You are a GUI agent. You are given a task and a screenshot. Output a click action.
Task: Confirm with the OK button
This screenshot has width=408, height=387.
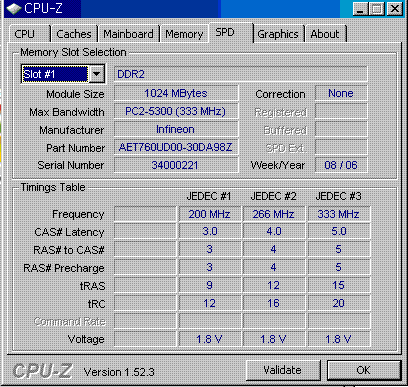click(364, 370)
